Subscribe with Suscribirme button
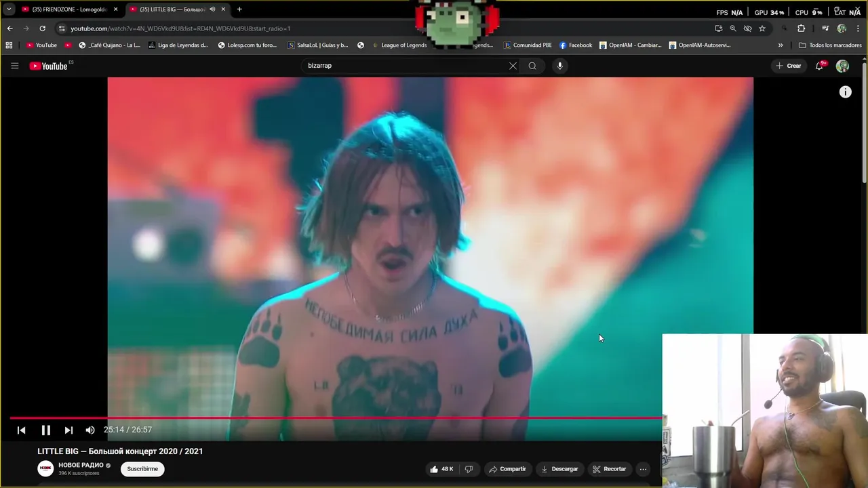The width and height of the screenshot is (868, 488). point(142,469)
